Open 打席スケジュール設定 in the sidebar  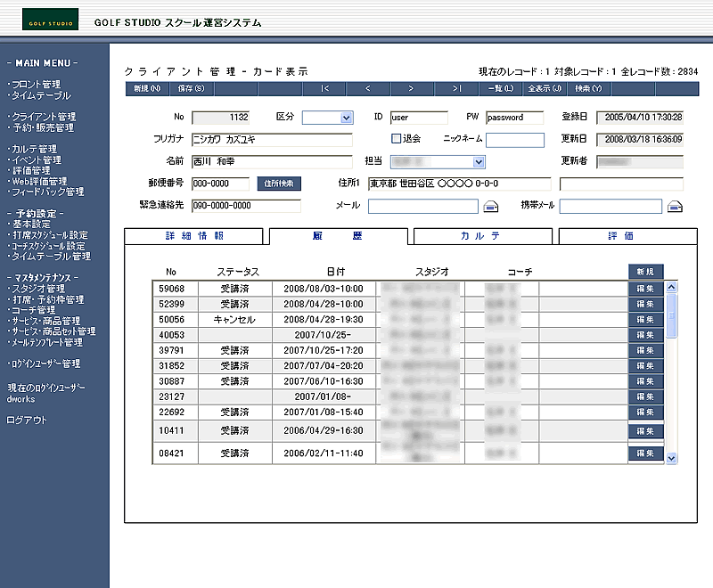pos(50,235)
